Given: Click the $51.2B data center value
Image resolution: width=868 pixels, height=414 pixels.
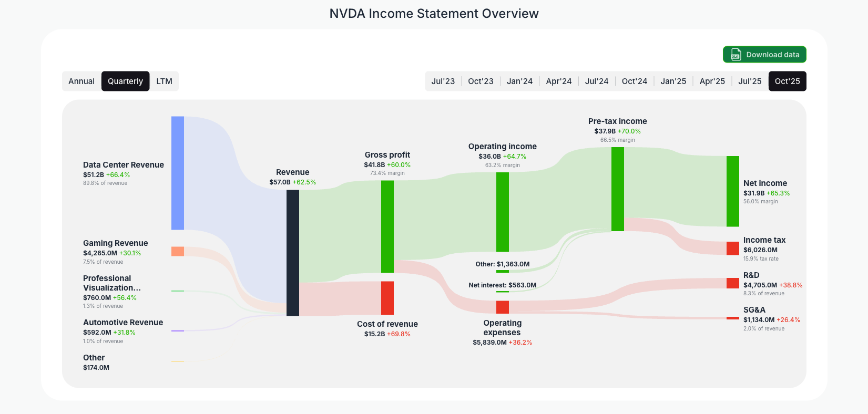Looking at the screenshot, I should 93,175.
